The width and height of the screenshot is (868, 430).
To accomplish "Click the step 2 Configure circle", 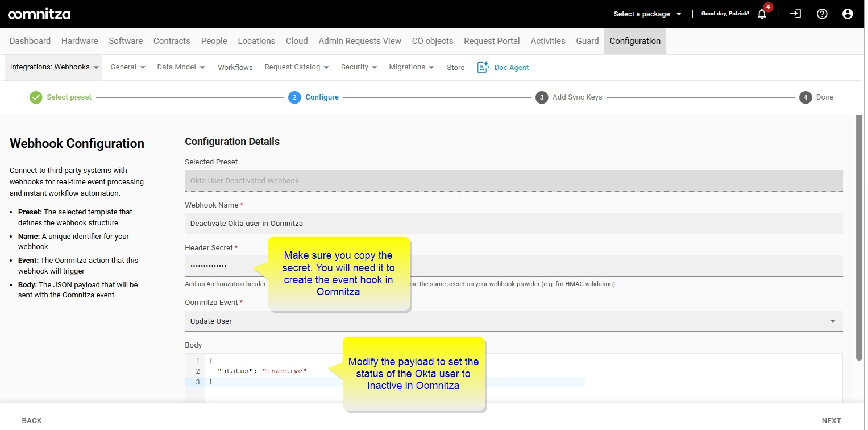I will click(294, 97).
